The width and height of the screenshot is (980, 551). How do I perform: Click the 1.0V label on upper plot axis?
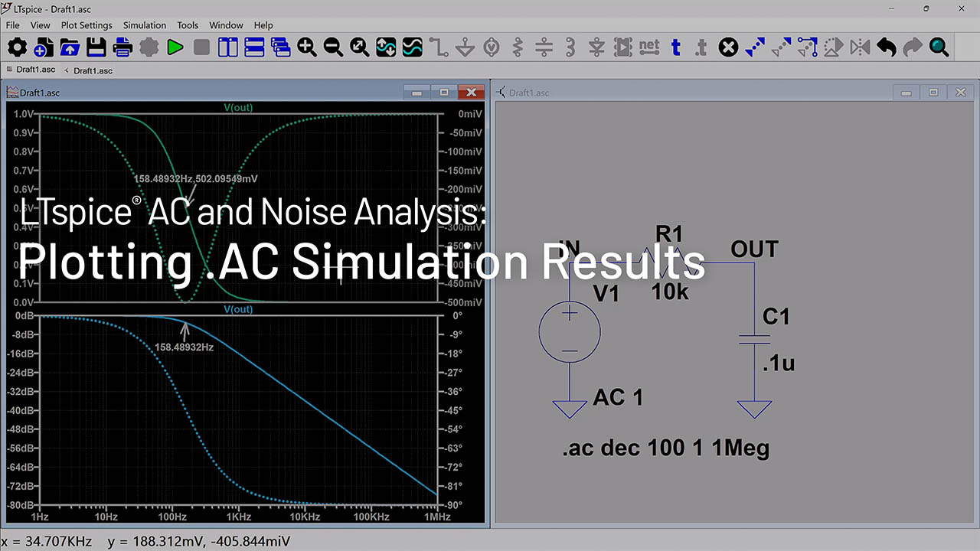(23, 114)
